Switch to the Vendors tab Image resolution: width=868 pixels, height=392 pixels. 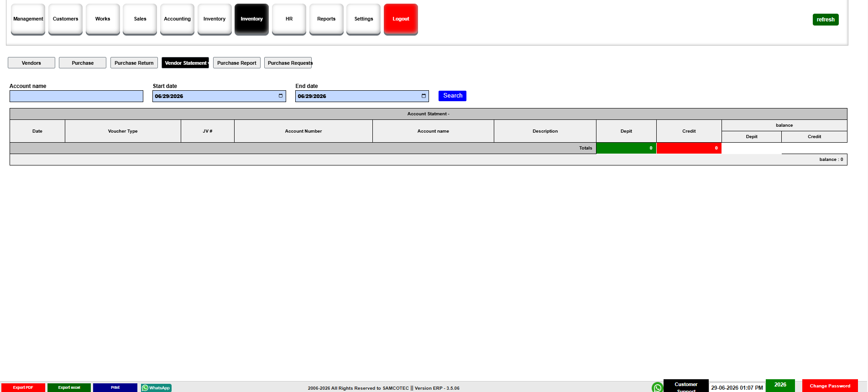[31, 63]
